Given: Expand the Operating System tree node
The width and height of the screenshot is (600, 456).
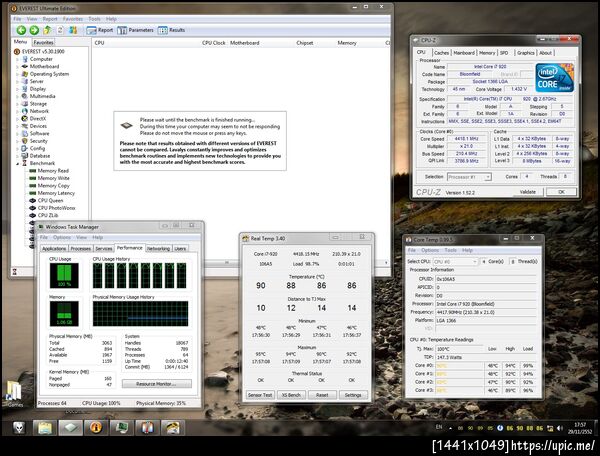Looking at the screenshot, I should 17,74.
